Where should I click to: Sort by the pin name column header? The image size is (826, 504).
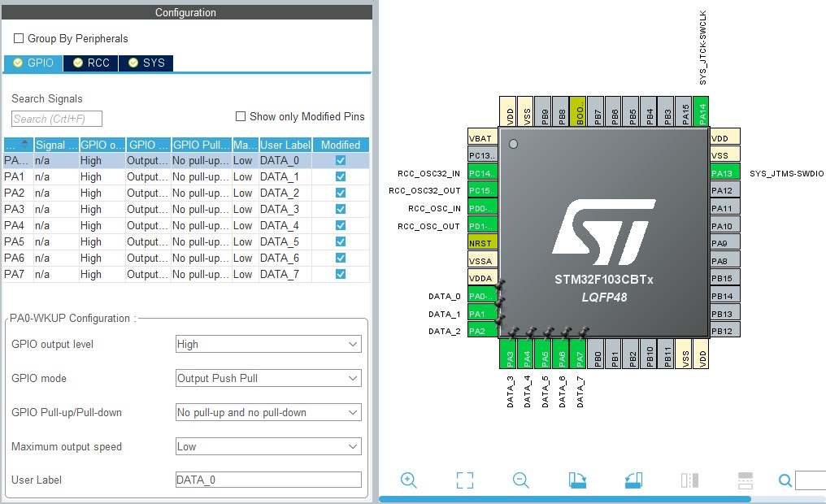19,145
